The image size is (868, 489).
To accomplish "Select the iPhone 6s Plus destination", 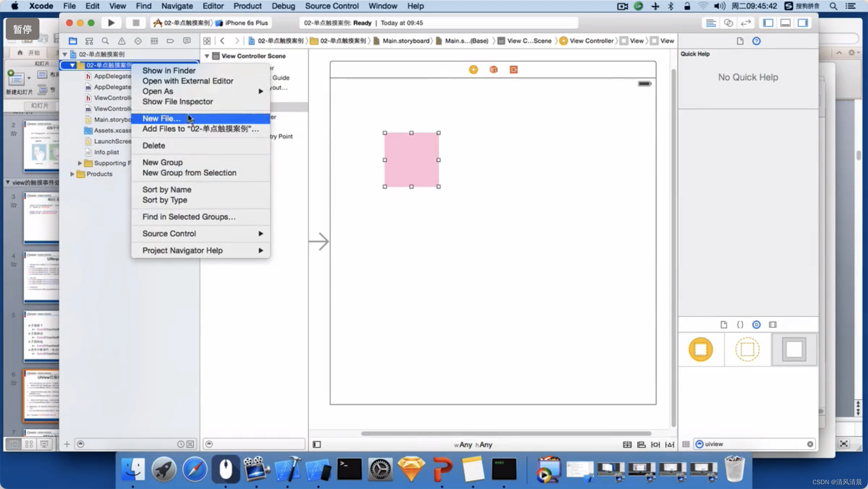I will (242, 23).
